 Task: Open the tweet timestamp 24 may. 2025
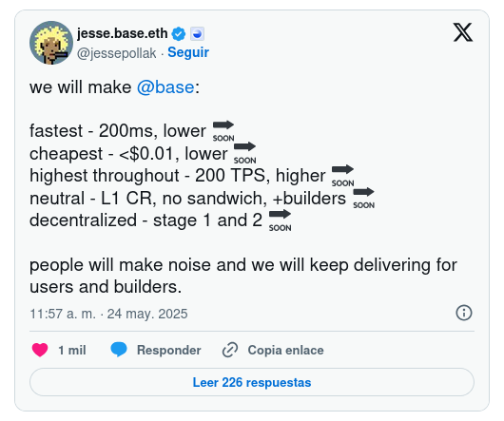[x=108, y=314]
